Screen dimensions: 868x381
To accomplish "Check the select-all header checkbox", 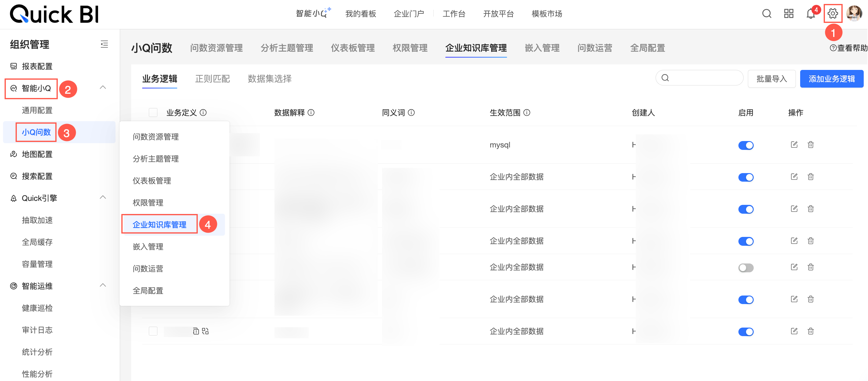I will [x=153, y=113].
